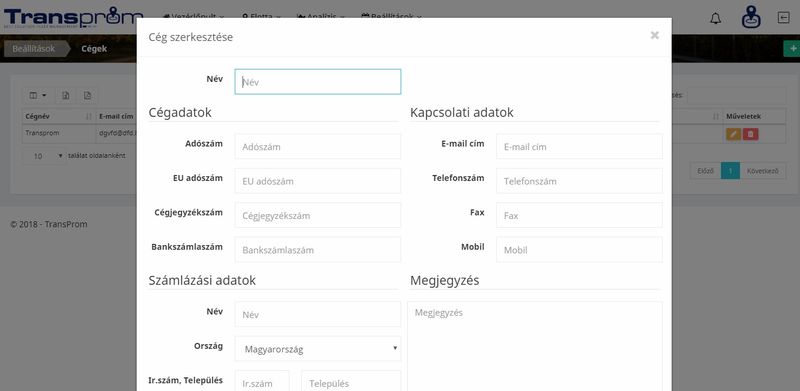Sort by the Cégnév column sort arrows
This screenshot has height=391, width=800.
tap(89, 117)
